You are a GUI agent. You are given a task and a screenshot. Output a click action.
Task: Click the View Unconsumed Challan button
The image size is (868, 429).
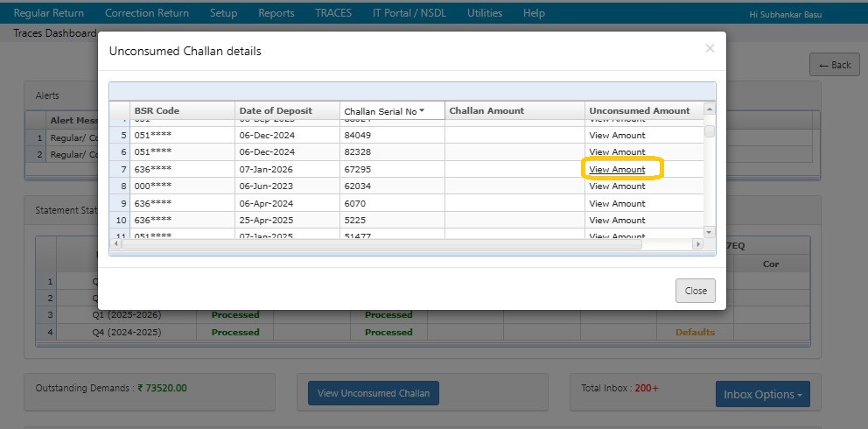(x=374, y=393)
